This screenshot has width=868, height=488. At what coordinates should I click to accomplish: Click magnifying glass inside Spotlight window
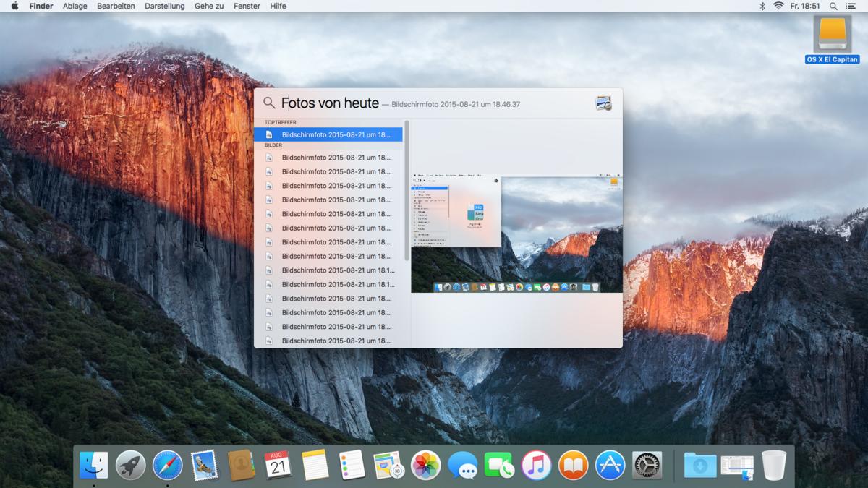[x=269, y=103]
